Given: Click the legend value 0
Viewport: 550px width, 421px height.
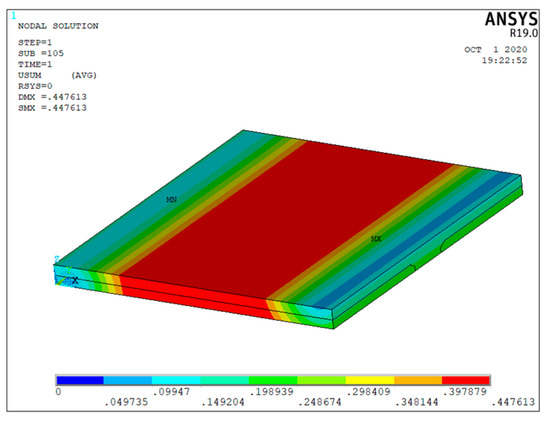Looking at the screenshot, I should pos(58,391).
